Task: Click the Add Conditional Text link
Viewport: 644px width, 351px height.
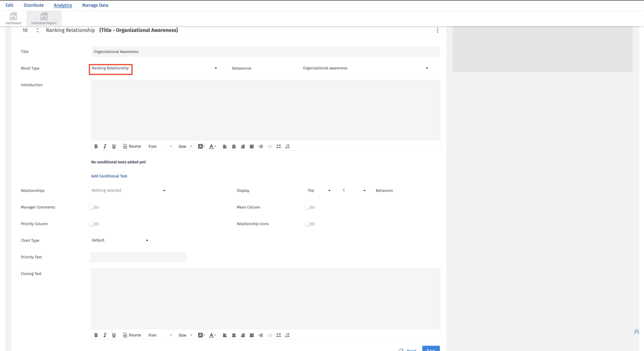Action: (109, 176)
